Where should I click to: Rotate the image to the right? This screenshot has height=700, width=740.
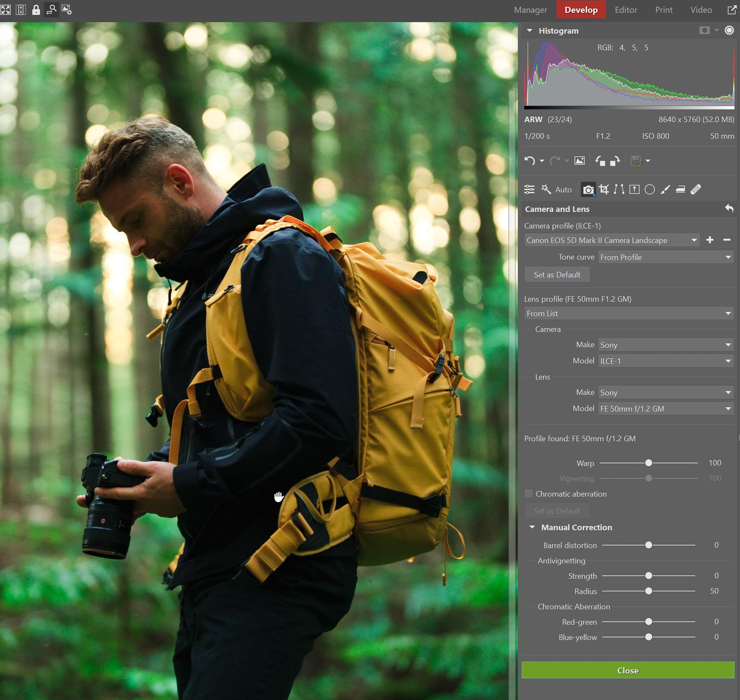pos(614,161)
